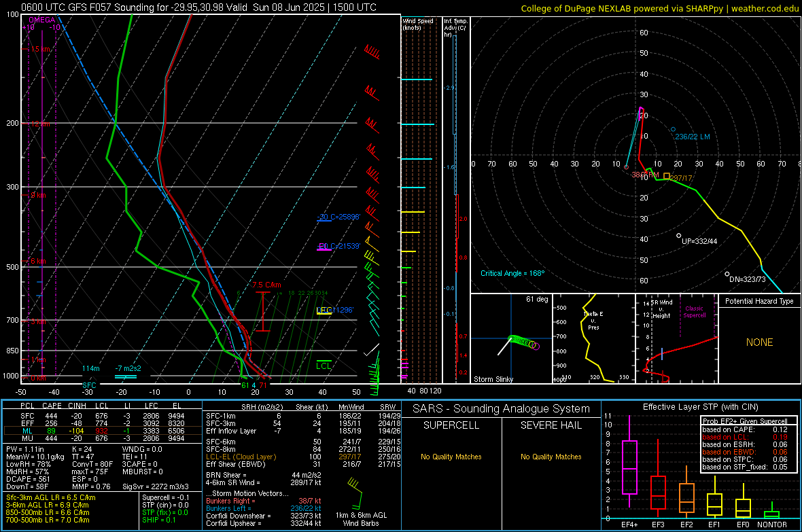802x532 pixels.
Task: Click the Supercell = -0.1 composite value
Action: 166,497
